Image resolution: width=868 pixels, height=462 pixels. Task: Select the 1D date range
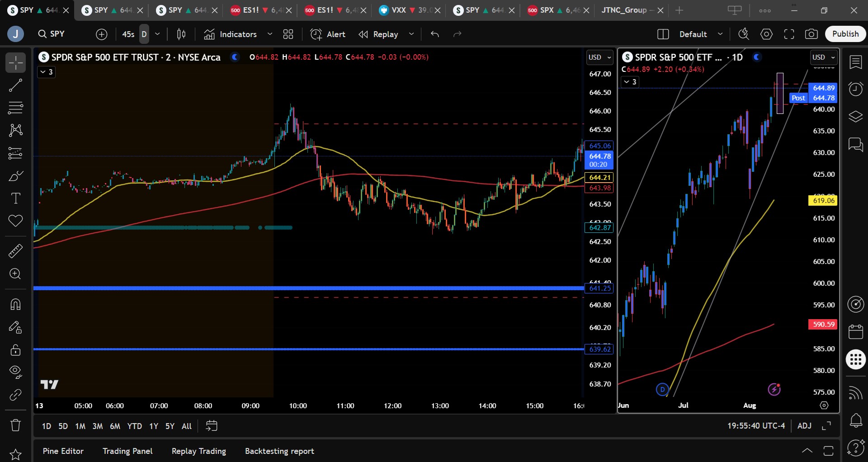[x=47, y=426]
